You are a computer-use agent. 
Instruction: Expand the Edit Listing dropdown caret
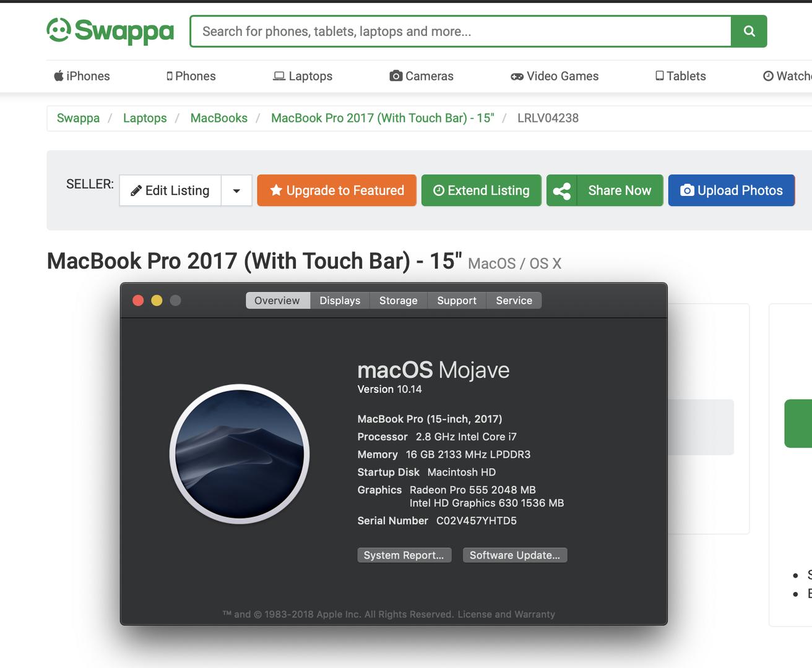pyautogui.click(x=236, y=191)
